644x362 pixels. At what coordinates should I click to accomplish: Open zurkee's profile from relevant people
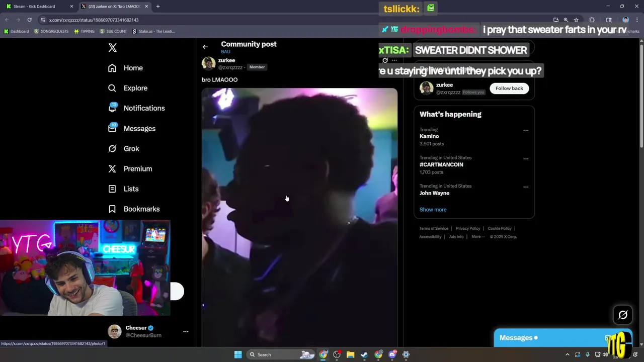[444, 85]
